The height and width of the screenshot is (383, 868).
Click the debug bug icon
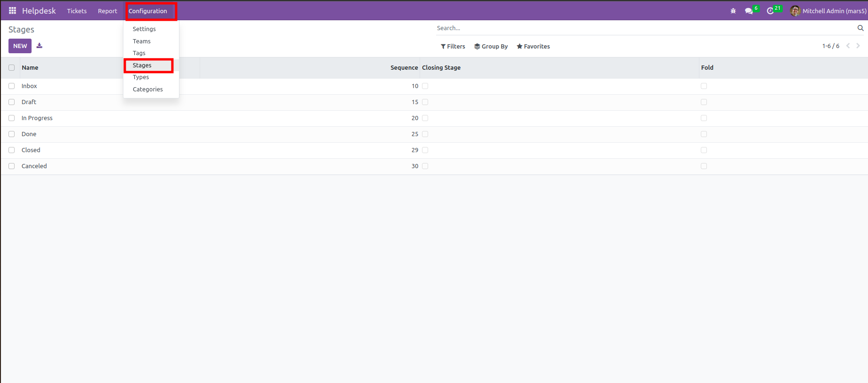pyautogui.click(x=733, y=11)
